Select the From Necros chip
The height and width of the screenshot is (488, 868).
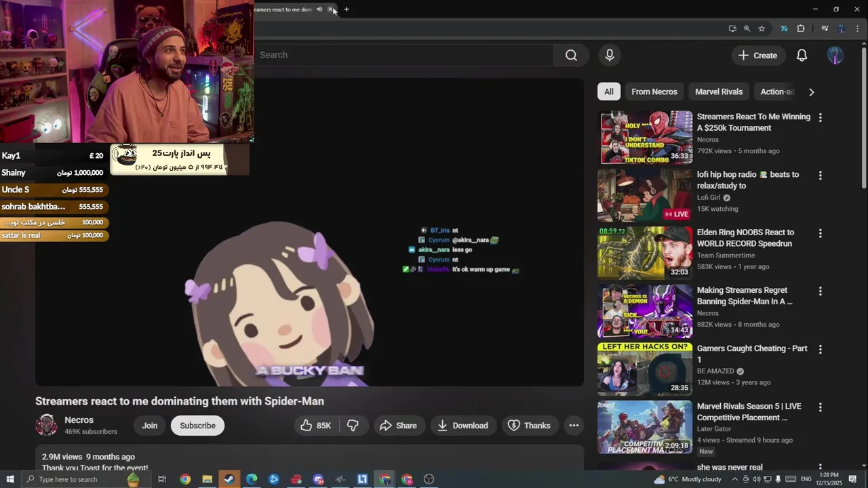point(654,91)
